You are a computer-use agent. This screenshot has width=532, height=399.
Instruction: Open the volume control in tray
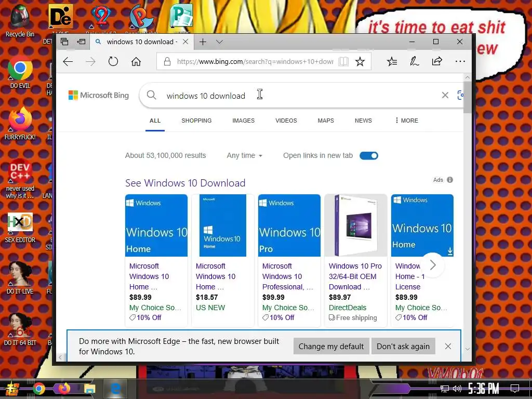click(457, 389)
